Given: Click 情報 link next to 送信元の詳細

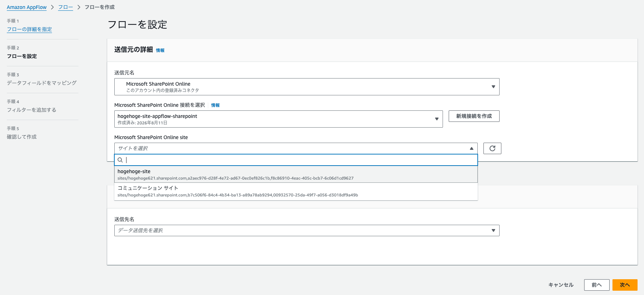Looking at the screenshot, I should click(x=160, y=51).
